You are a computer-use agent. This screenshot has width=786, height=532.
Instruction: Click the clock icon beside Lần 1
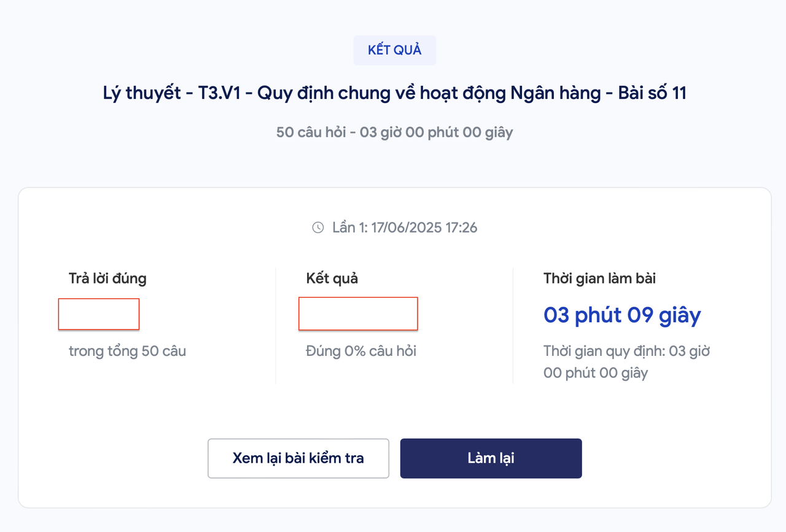pos(317,228)
